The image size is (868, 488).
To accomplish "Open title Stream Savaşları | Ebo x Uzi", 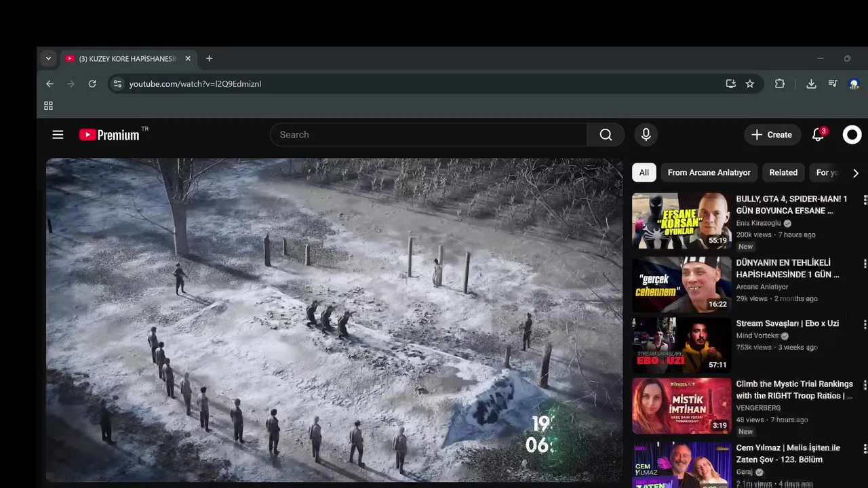I will 787,323.
